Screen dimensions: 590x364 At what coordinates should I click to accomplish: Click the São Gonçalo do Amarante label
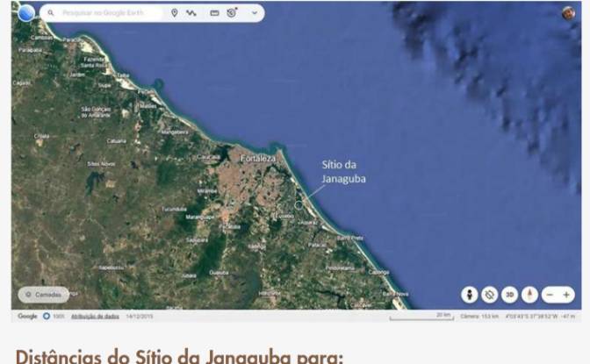(96, 112)
